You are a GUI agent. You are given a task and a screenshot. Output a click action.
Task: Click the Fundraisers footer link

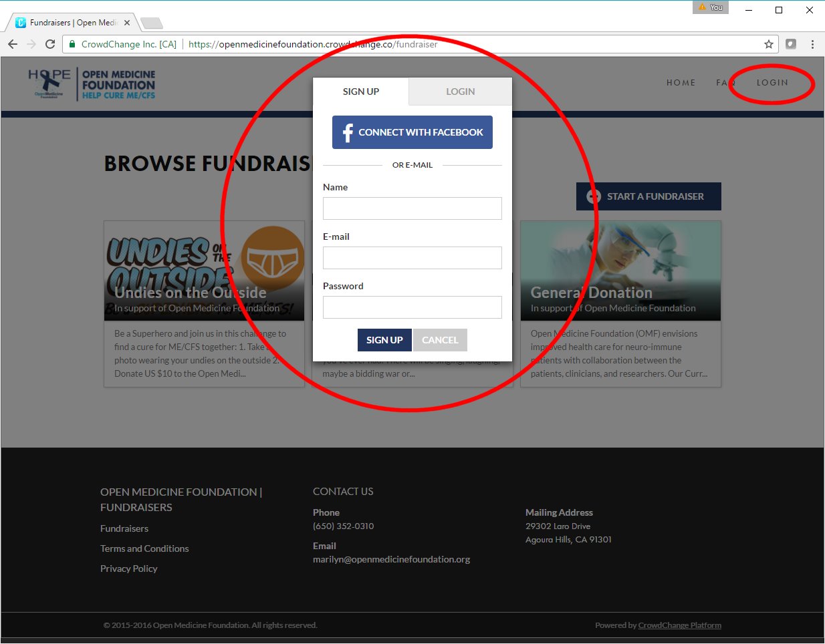click(124, 528)
